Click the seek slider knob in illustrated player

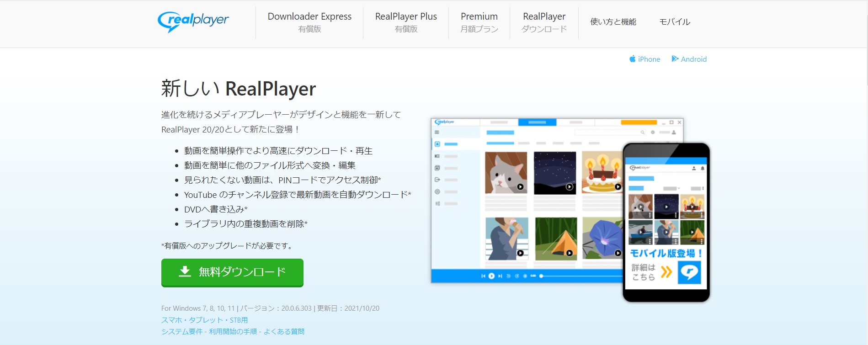click(x=541, y=276)
